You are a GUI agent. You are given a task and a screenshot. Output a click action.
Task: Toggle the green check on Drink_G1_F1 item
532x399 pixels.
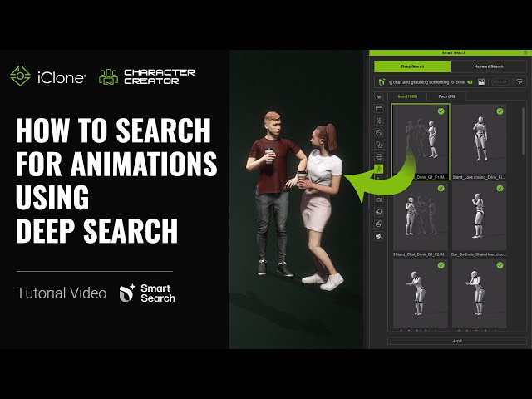[441, 111]
